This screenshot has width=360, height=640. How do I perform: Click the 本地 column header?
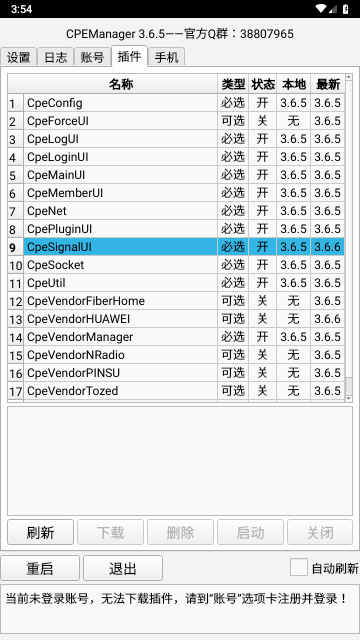click(293, 84)
